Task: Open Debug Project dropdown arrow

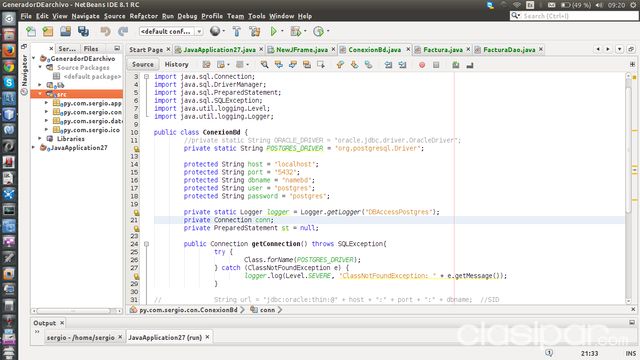Action: 305,31
